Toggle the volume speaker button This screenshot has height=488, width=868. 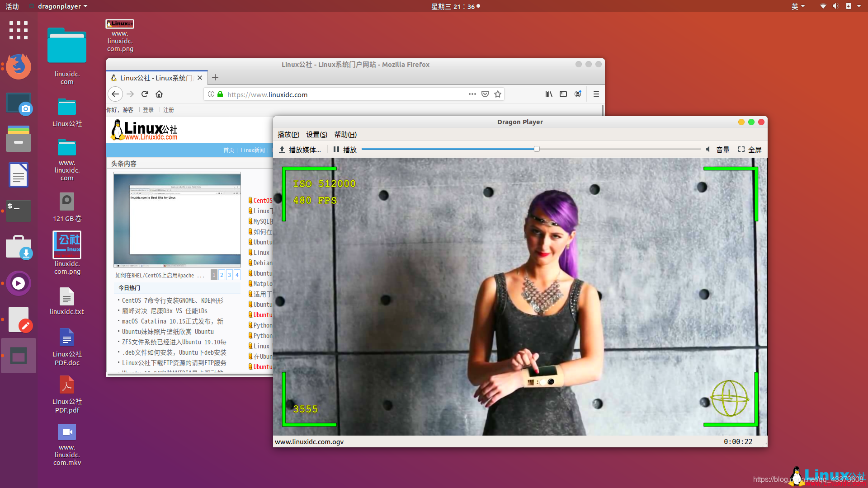[708, 150]
